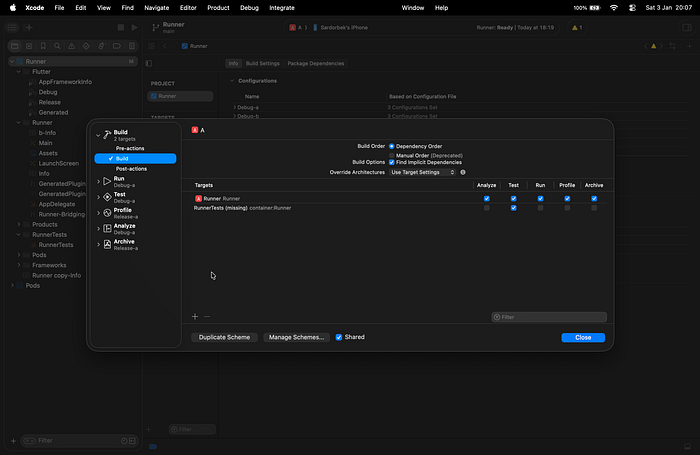Toggle Archive checkbox for Runner target

pyautogui.click(x=594, y=199)
